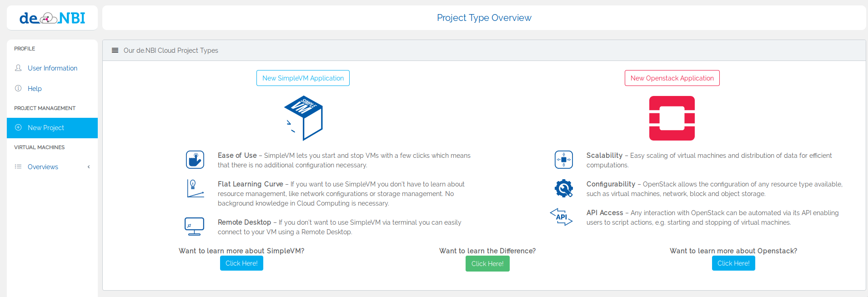Click the User Information person icon
The width and height of the screenshot is (868, 297).
point(18,68)
